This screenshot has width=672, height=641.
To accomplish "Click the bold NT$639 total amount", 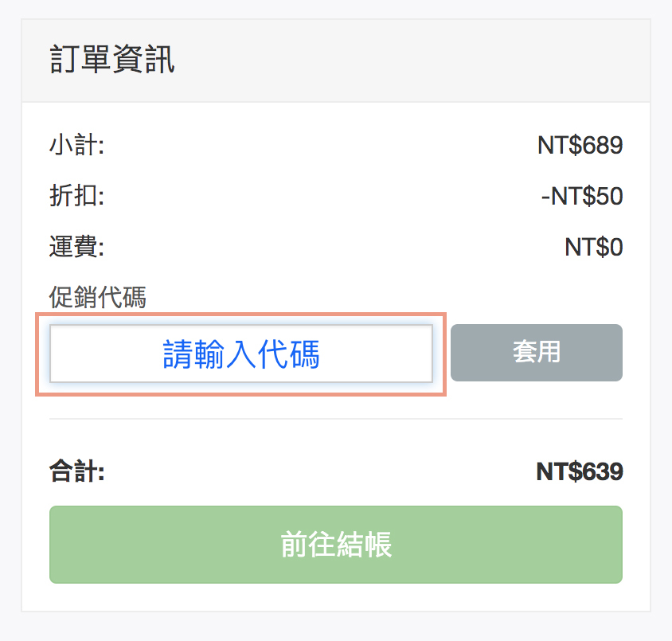I will pos(580,471).
